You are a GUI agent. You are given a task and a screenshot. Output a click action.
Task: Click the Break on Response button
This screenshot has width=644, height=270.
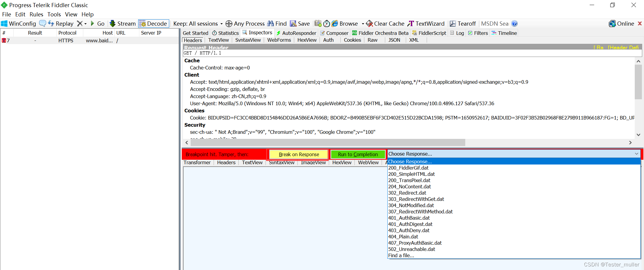pos(299,154)
